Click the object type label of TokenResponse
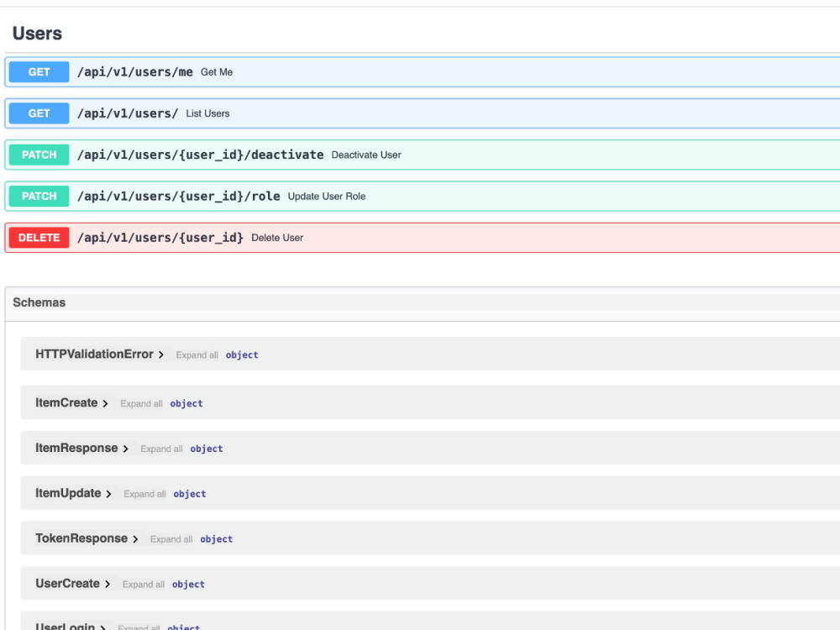This screenshot has width=840, height=630. [217, 539]
